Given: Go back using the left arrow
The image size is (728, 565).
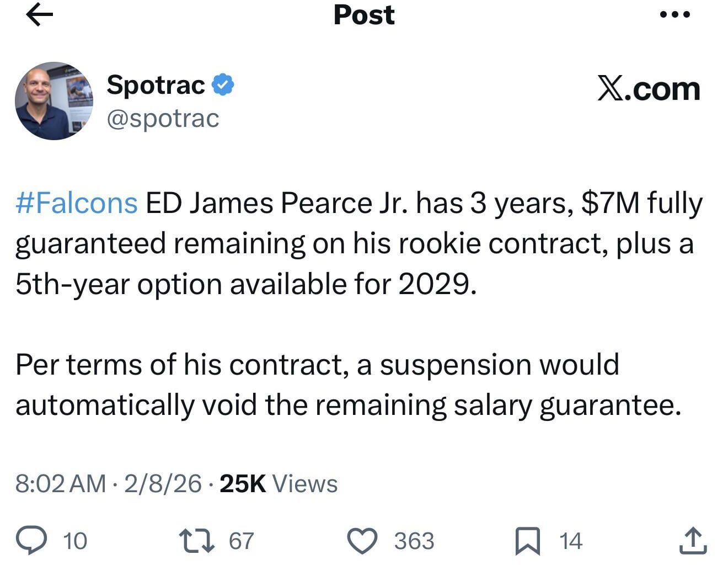Looking at the screenshot, I should [x=40, y=15].
